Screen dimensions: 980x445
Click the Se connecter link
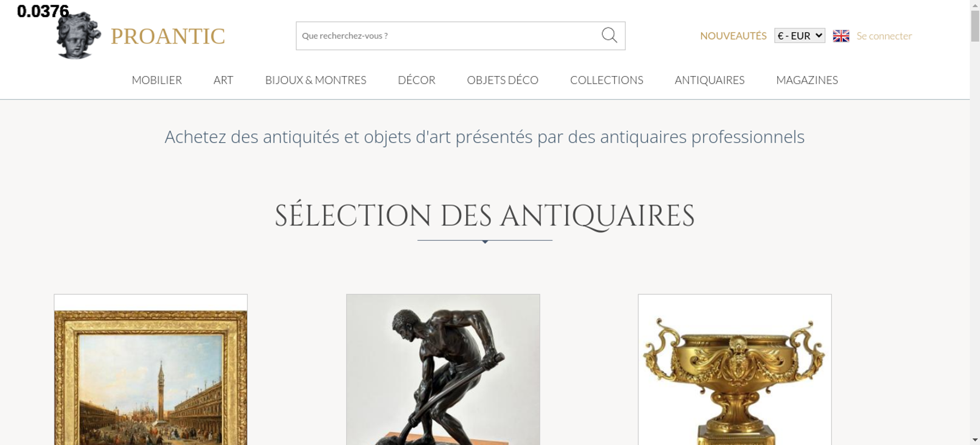click(884, 36)
